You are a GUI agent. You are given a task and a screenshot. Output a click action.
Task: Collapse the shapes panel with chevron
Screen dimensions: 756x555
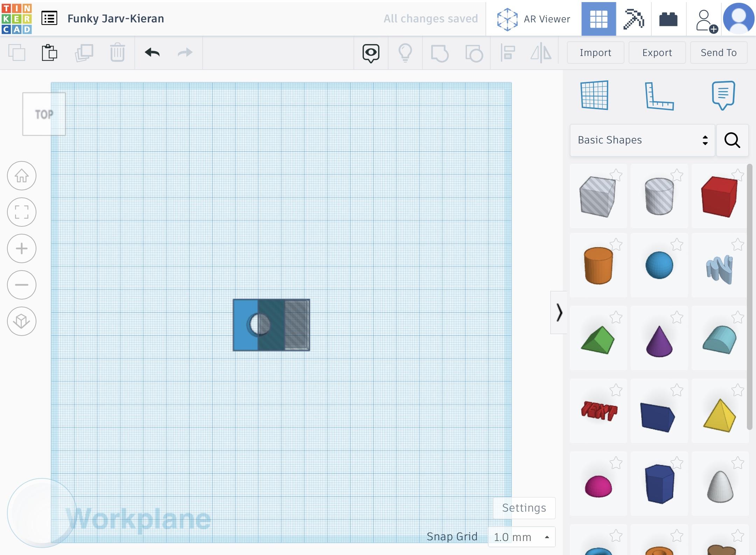tap(559, 312)
